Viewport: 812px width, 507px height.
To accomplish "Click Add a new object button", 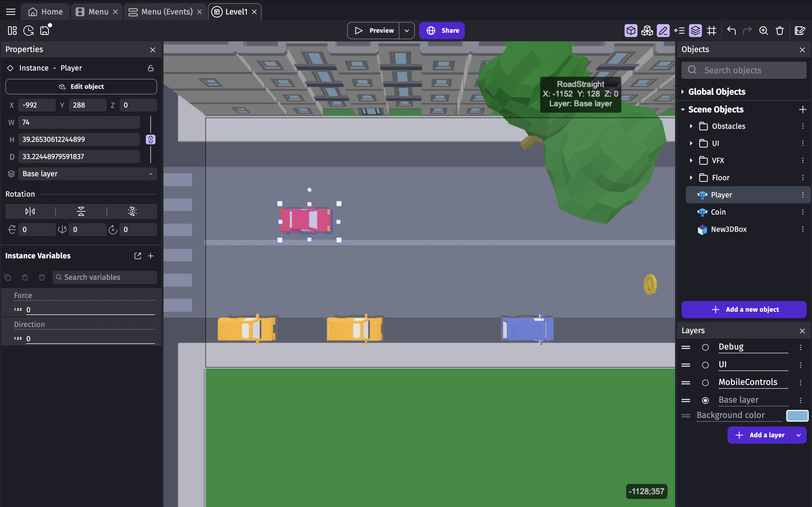I will [744, 310].
